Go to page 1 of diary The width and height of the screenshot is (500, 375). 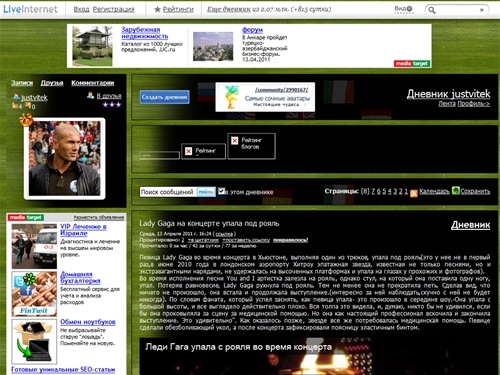[x=406, y=191]
